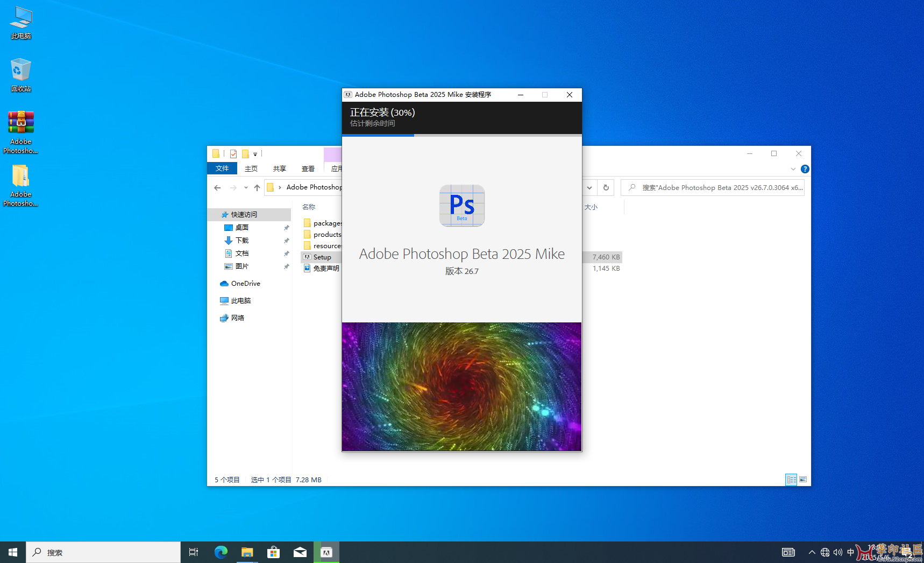The width and height of the screenshot is (924, 563).
Task: Open the 主页 ribbon tab
Action: click(251, 168)
